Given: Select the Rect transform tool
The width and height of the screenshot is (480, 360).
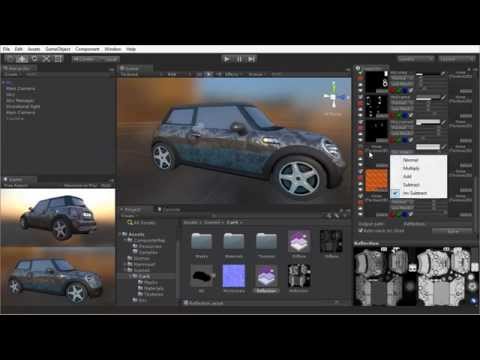Looking at the screenshot, I should pos(58,59).
